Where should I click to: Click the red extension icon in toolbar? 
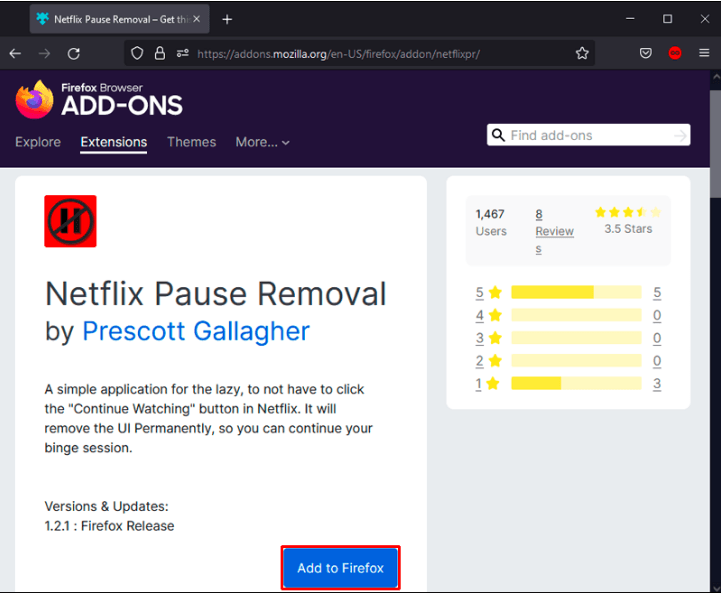click(x=675, y=53)
